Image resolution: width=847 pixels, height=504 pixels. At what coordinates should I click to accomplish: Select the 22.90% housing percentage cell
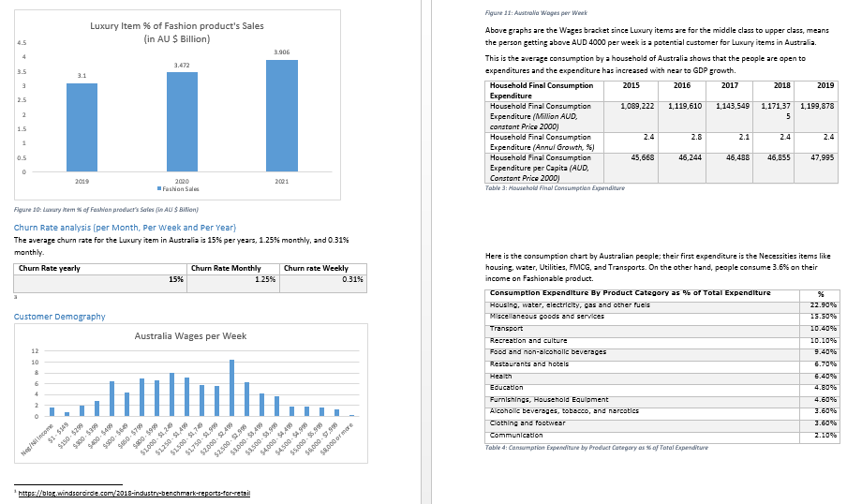coord(821,304)
